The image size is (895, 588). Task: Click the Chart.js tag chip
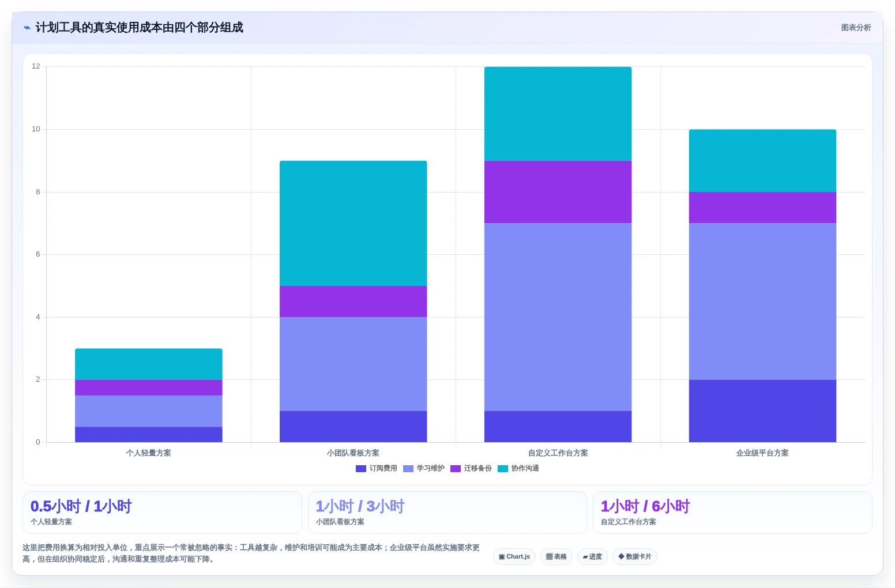click(514, 557)
